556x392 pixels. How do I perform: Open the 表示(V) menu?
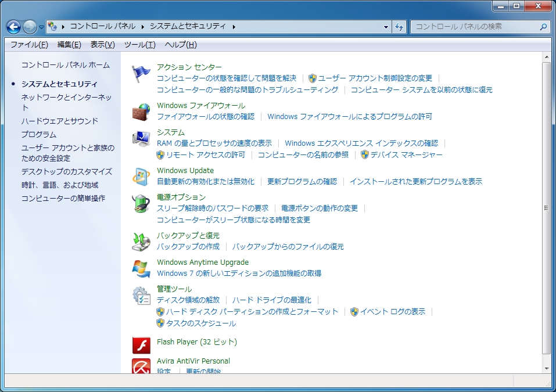(x=102, y=45)
